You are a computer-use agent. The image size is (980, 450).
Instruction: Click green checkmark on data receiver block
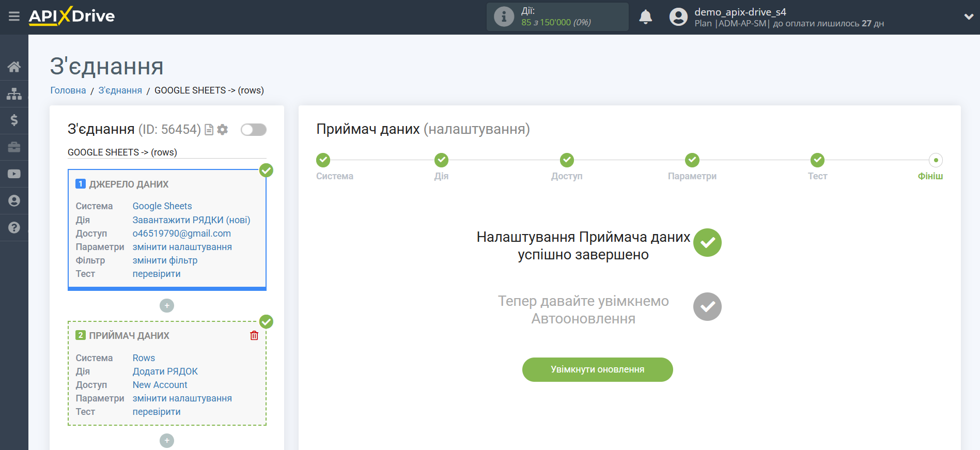(x=266, y=322)
